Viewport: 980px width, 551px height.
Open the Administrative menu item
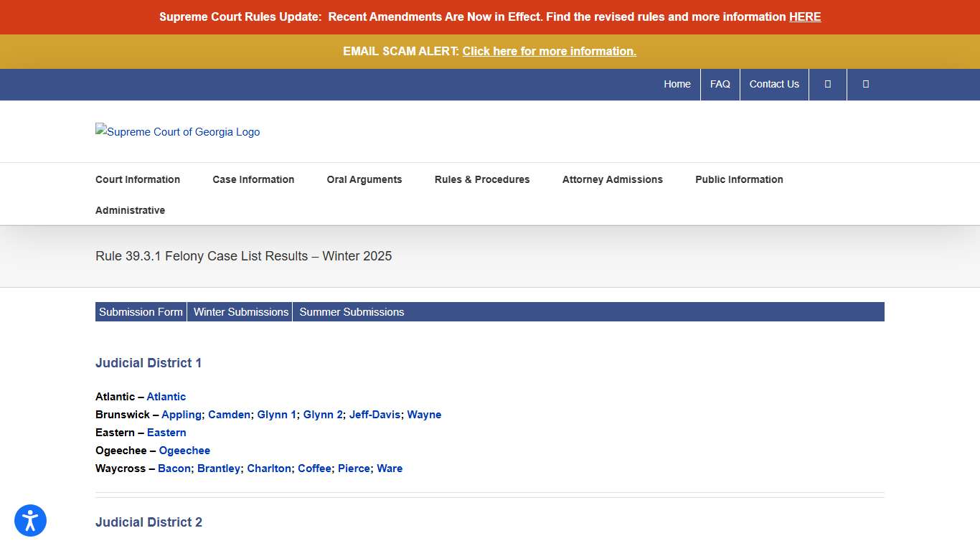click(x=130, y=210)
